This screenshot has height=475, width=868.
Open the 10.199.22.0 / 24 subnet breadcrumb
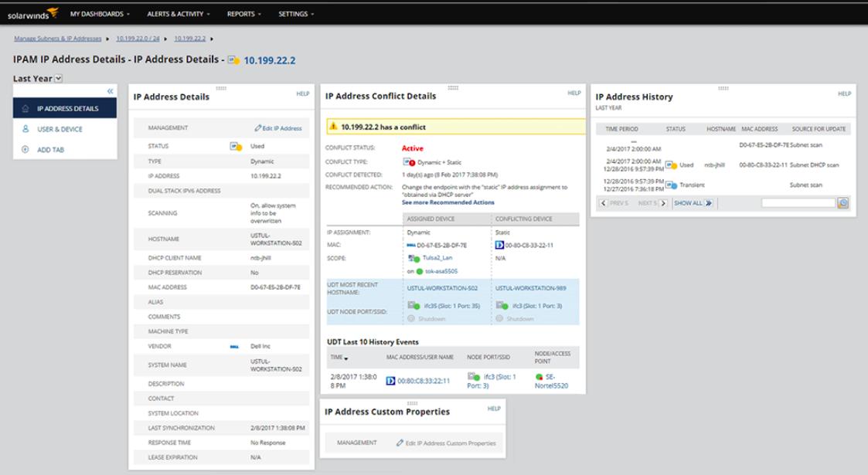[138, 39]
